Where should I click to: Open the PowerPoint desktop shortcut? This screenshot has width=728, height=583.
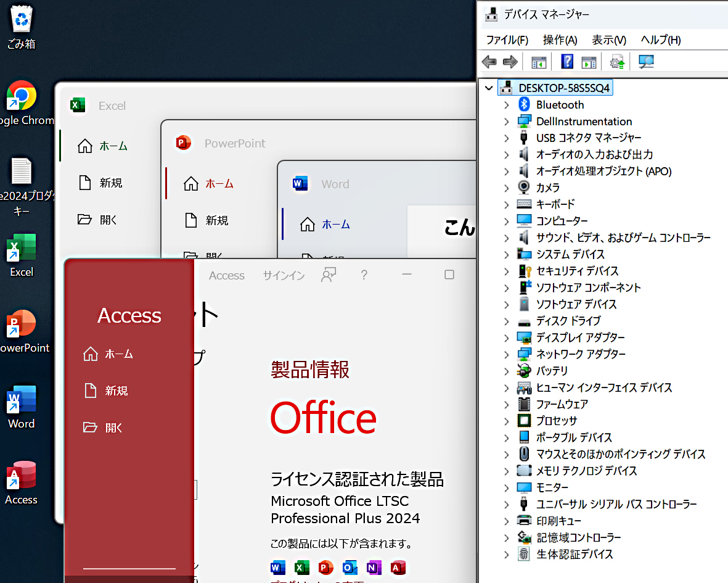tap(22, 331)
